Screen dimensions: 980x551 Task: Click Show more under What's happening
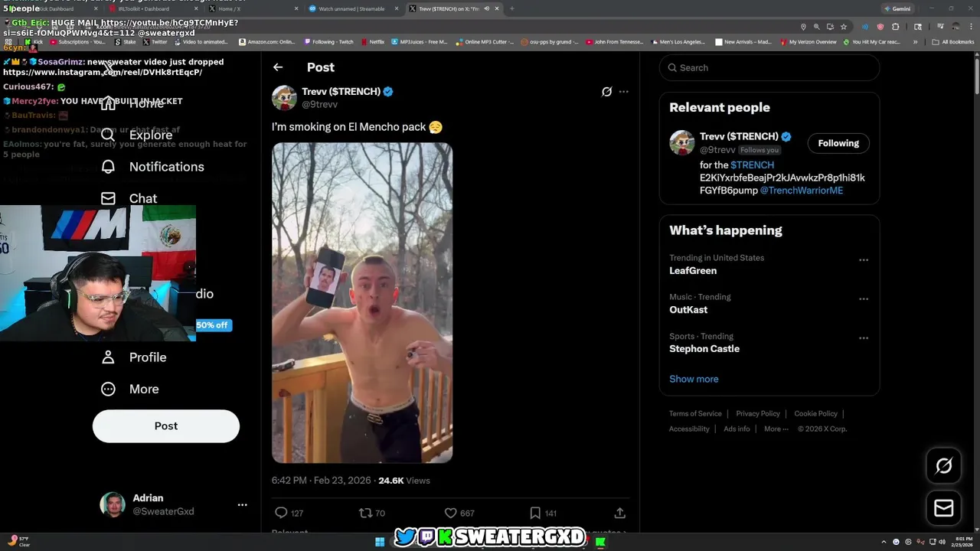tap(694, 379)
